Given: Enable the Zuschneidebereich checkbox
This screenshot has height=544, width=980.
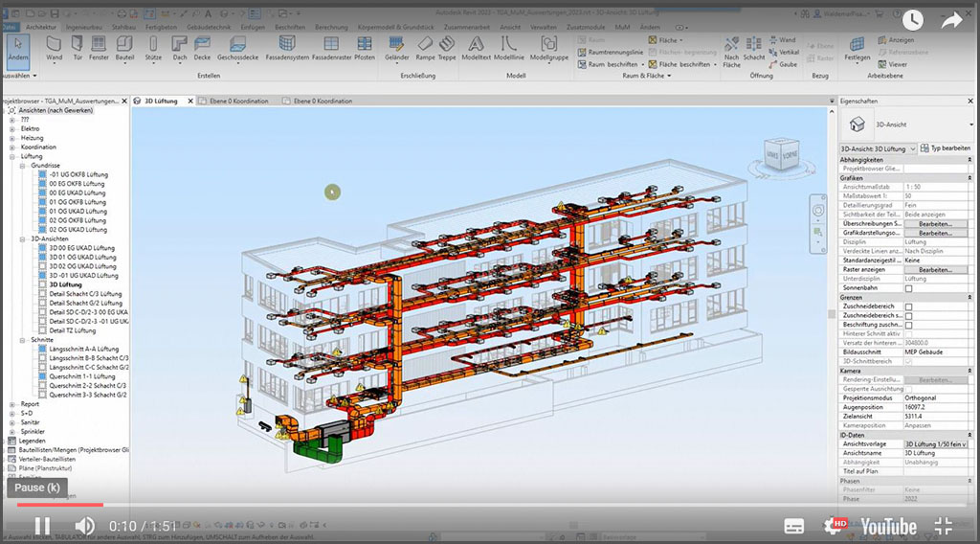Looking at the screenshot, I should (908, 306).
